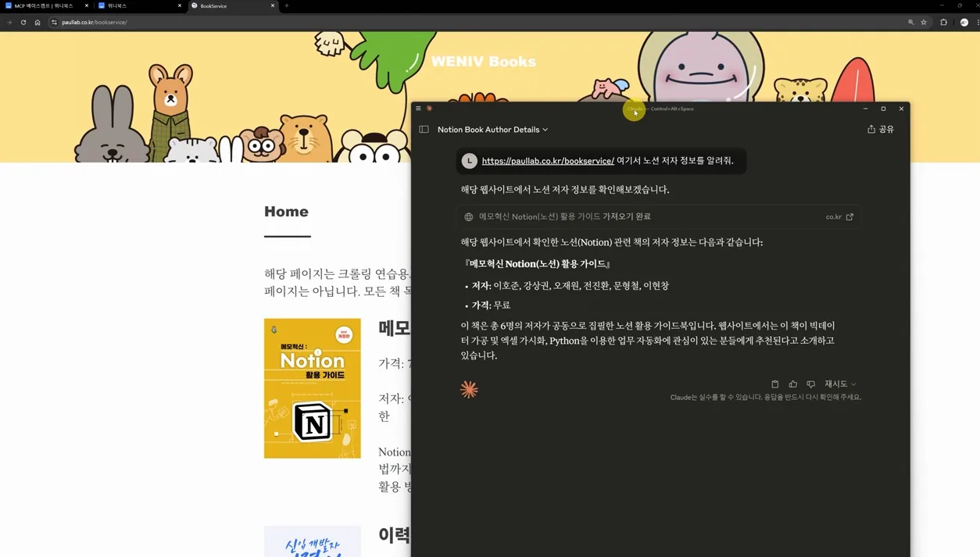Open the Claude app hamburger menu
Screen dimensions: 980x557
tap(418, 109)
